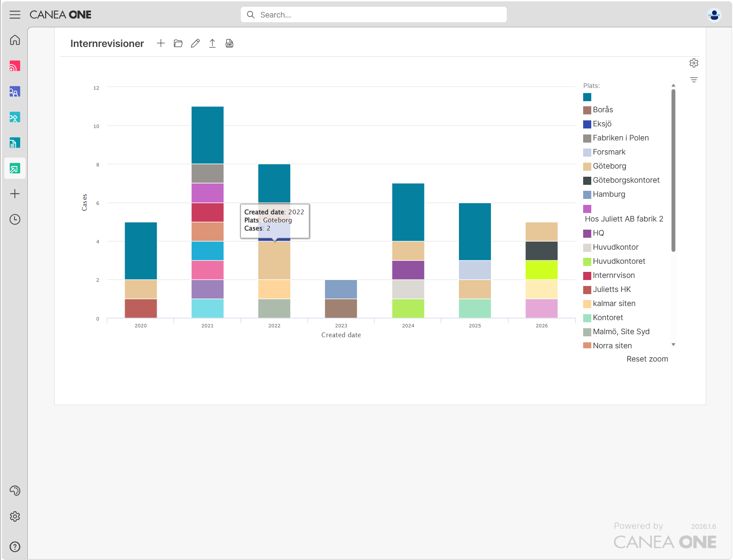Export chart to PDF icon

click(x=229, y=43)
